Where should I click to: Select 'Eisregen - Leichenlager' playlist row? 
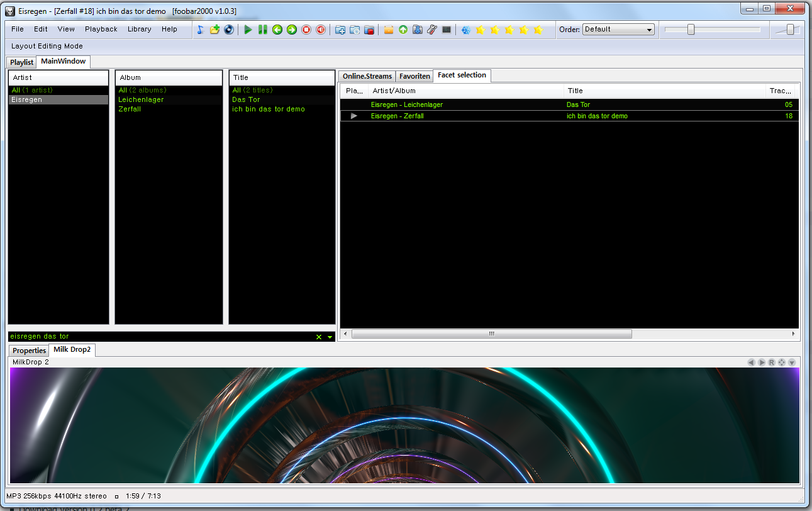(x=570, y=104)
